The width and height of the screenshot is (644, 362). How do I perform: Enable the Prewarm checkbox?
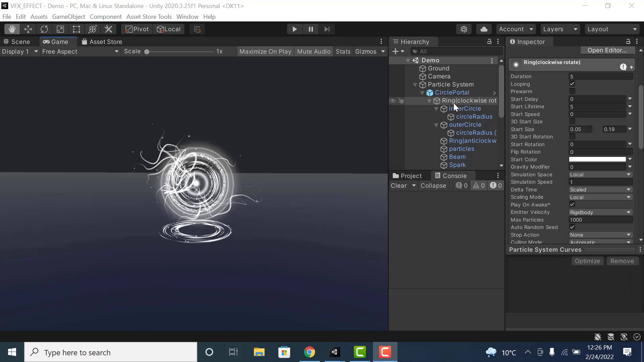coord(572,91)
